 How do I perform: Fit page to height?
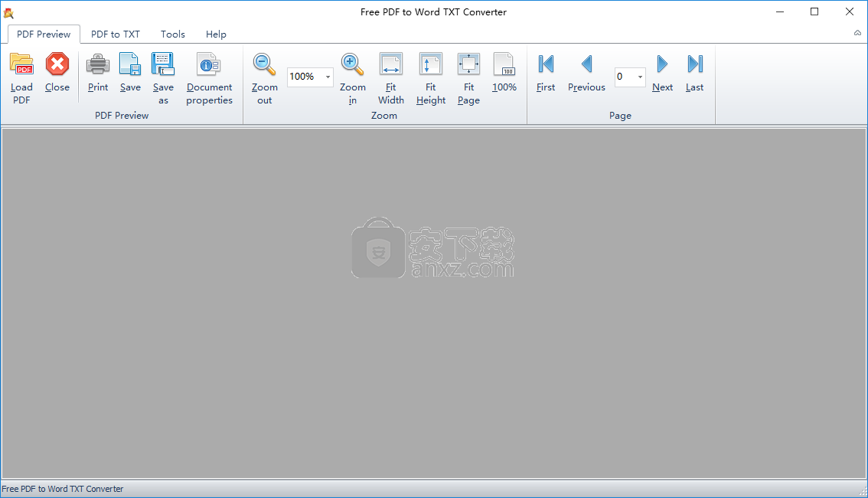431,78
